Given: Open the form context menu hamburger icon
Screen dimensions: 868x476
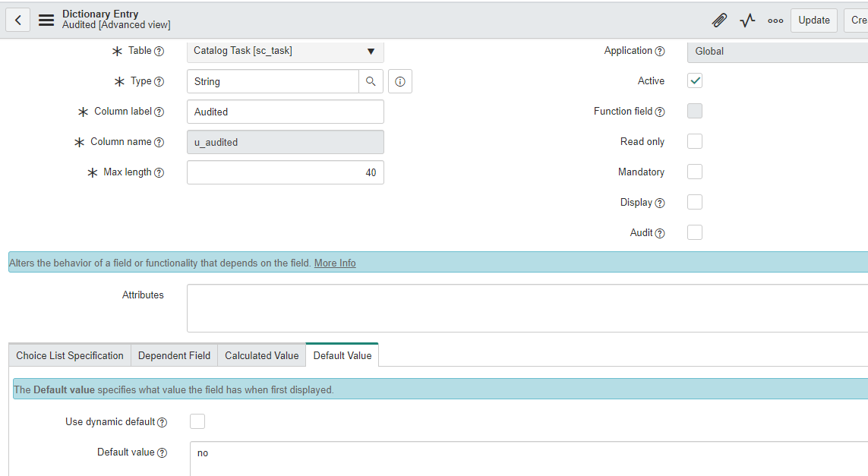Looking at the screenshot, I should coord(46,20).
